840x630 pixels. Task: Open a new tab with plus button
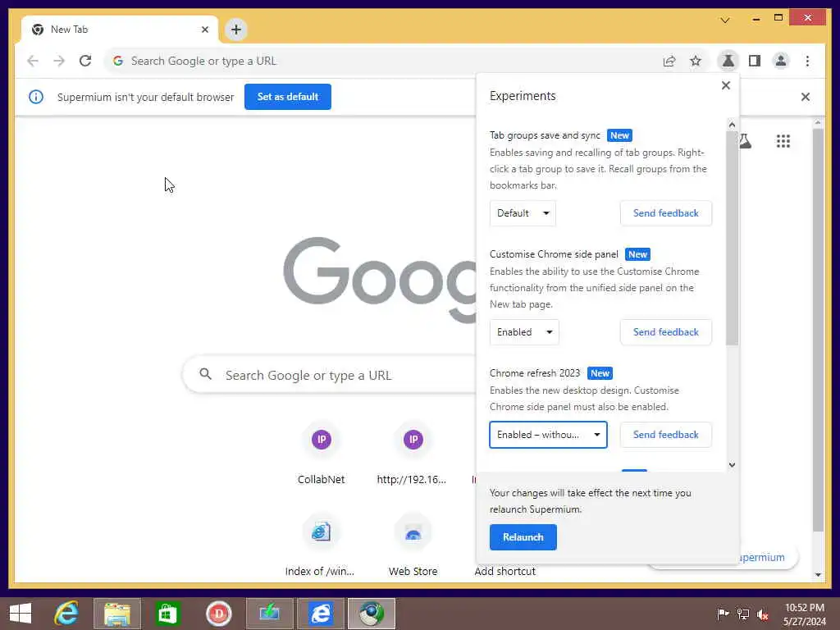(236, 30)
